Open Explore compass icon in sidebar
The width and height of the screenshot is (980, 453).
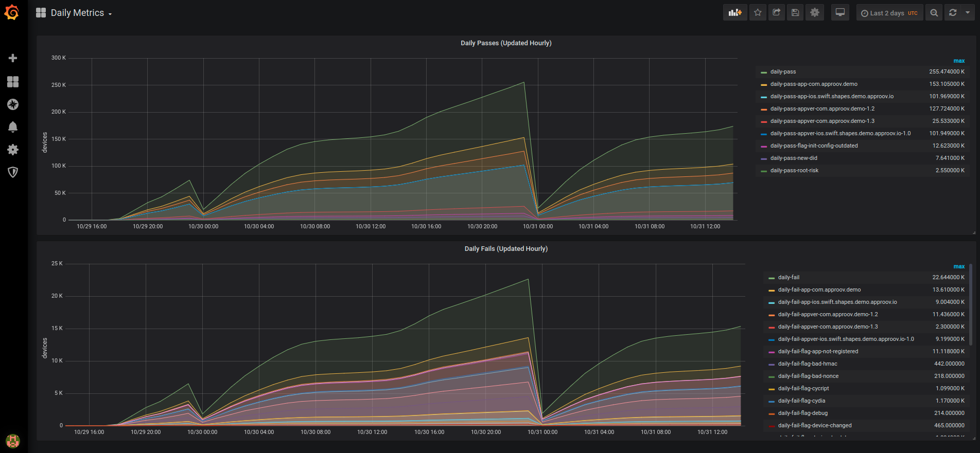tap(13, 104)
